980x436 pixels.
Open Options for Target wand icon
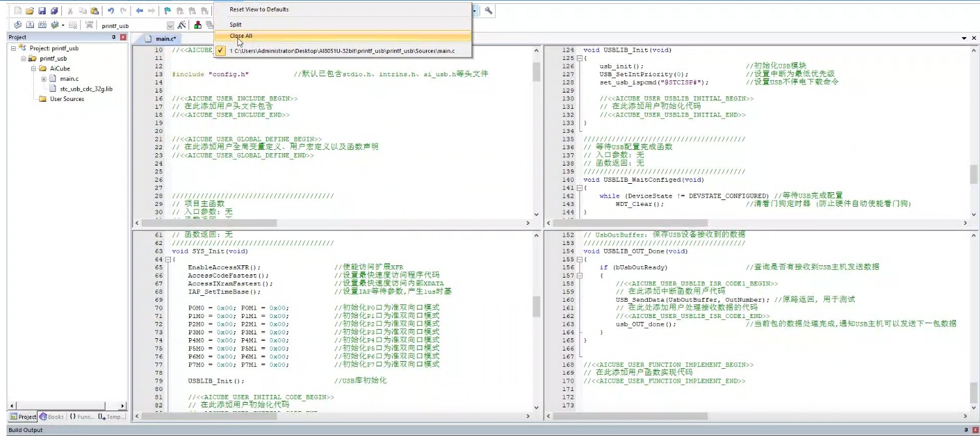pos(181,25)
